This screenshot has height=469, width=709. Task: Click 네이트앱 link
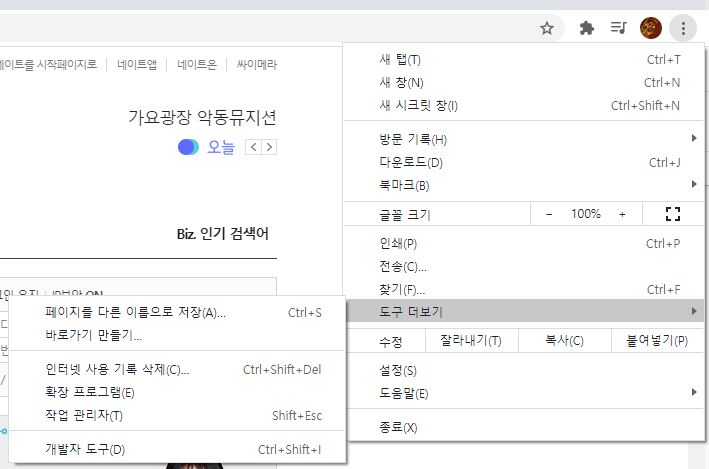coord(137,65)
